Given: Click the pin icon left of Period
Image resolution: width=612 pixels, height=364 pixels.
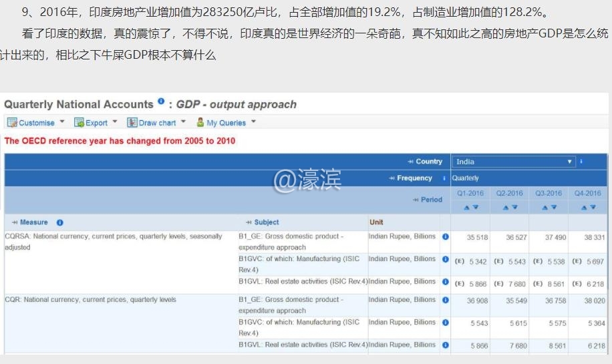Looking at the screenshot, I should coord(416,200).
